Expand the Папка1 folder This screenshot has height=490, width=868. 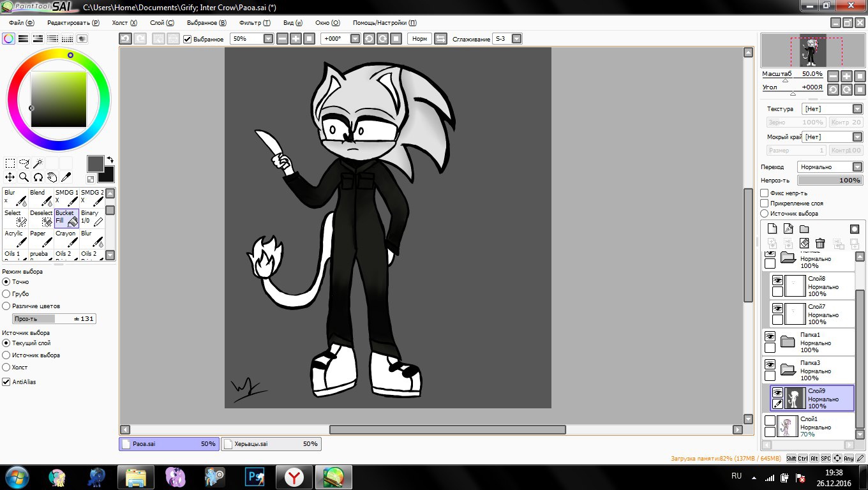788,341
